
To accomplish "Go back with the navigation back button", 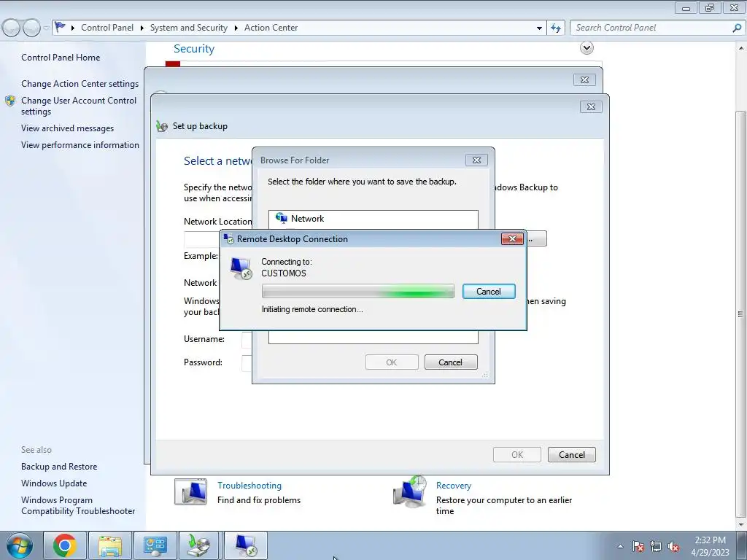I will (12, 28).
